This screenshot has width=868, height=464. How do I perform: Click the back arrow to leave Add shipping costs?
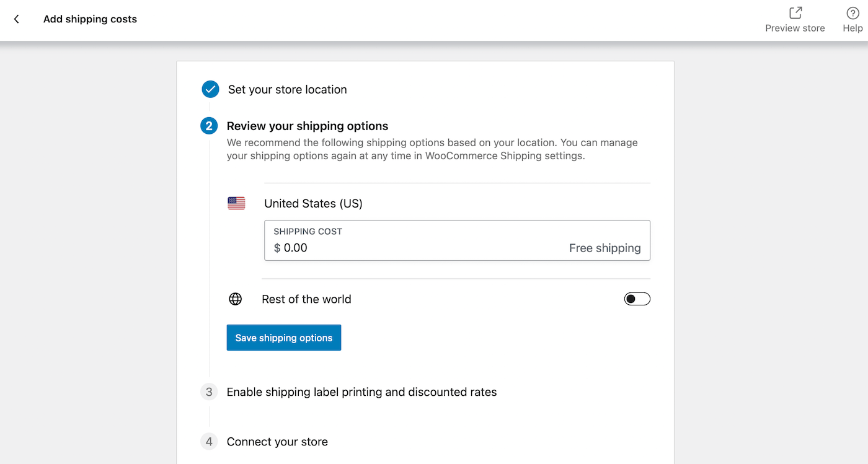tap(15, 19)
